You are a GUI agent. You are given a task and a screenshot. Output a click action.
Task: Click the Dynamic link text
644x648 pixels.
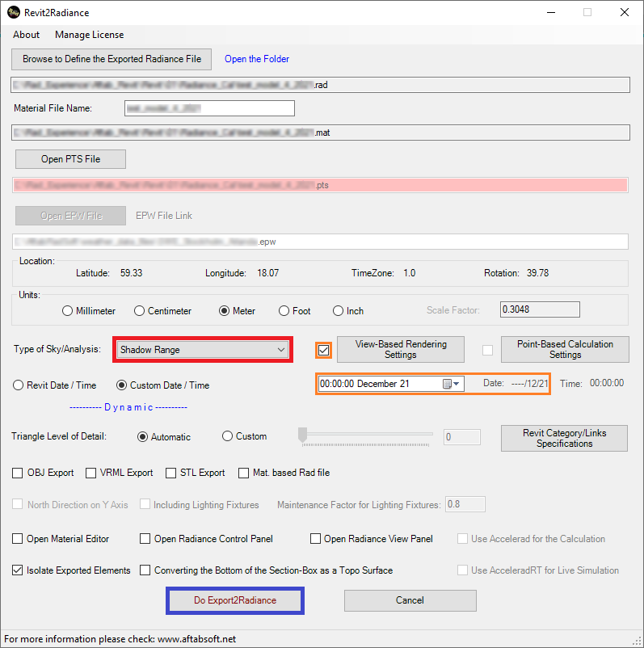128,407
